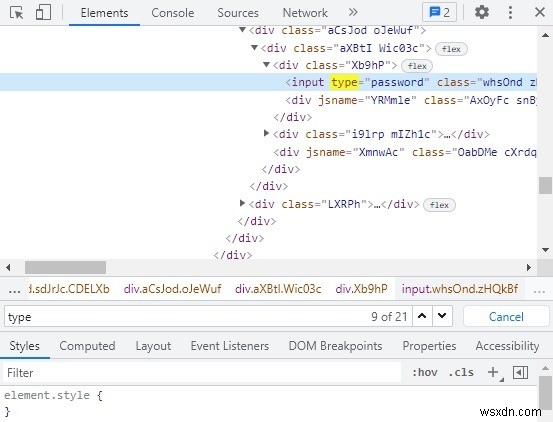Select breadcrumb input.whsOnd.zHQkBf
The width and height of the screenshot is (553, 422).
click(x=460, y=289)
